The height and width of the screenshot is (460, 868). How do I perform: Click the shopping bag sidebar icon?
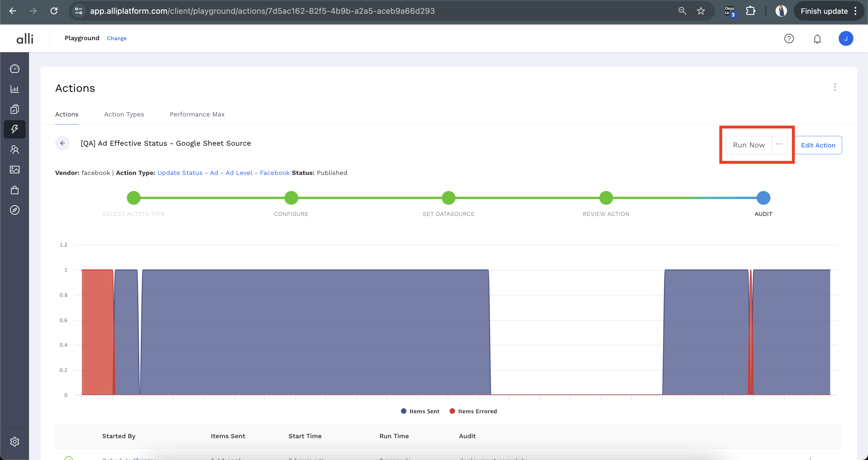[14, 190]
